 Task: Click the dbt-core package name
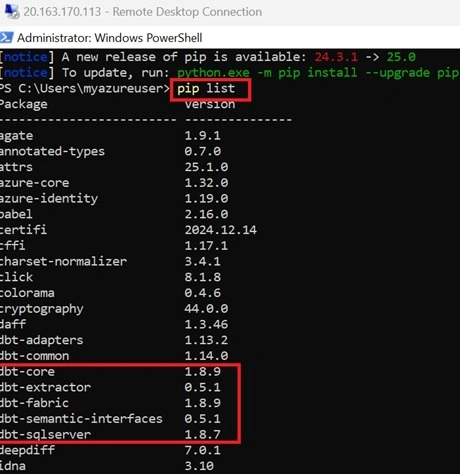tap(27, 372)
